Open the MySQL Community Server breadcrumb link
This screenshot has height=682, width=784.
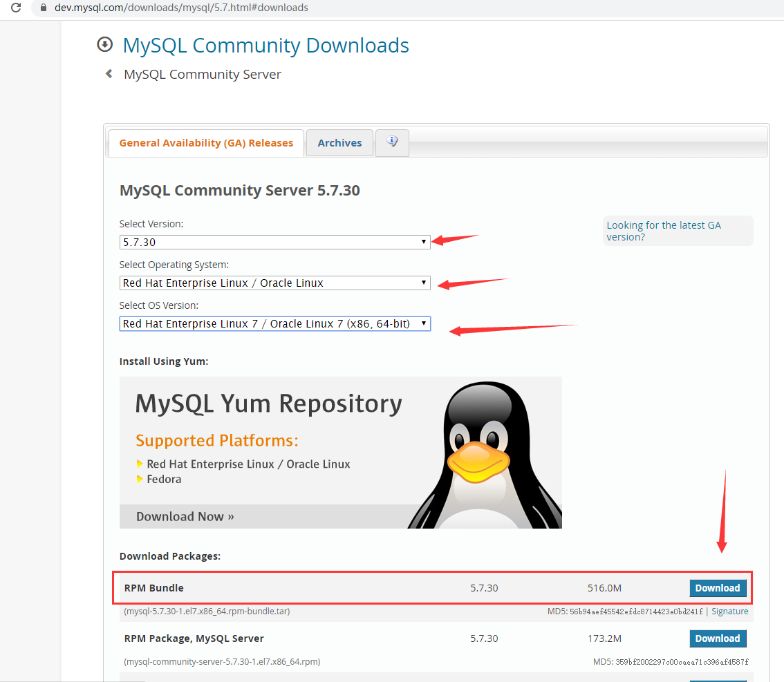point(203,75)
